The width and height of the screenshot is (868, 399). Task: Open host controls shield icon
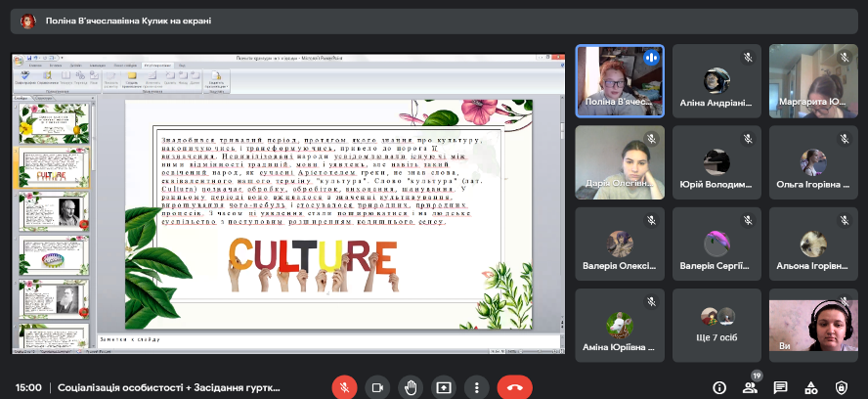click(842, 387)
